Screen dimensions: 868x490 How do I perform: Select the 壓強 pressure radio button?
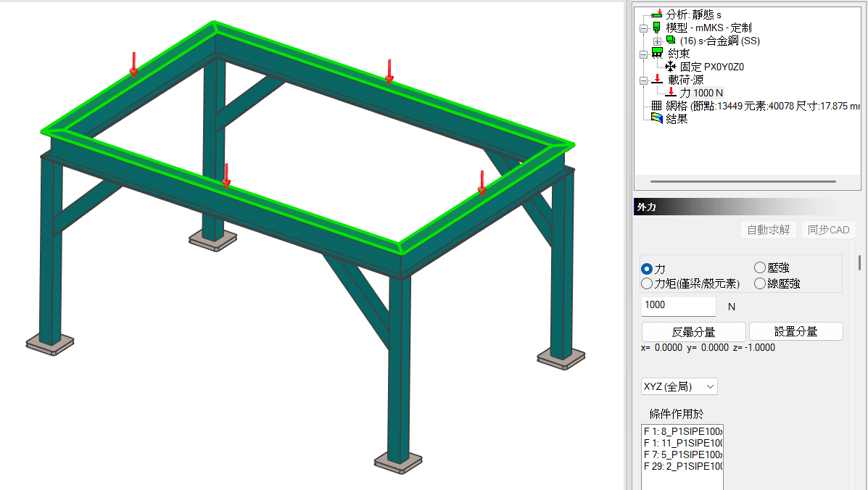click(759, 267)
